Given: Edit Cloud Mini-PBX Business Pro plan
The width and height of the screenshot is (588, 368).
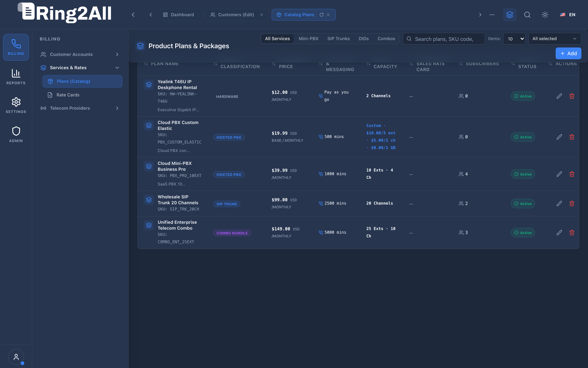Looking at the screenshot, I should pyautogui.click(x=559, y=174).
